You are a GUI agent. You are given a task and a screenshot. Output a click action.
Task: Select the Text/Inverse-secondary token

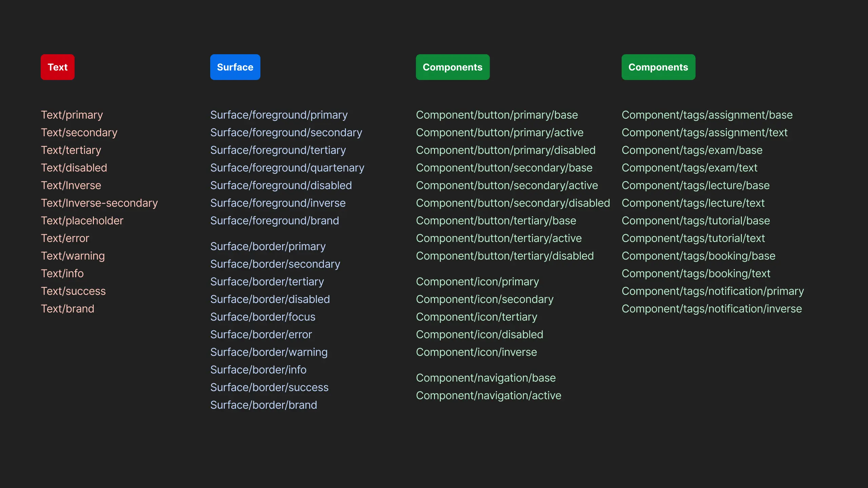pos(99,203)
